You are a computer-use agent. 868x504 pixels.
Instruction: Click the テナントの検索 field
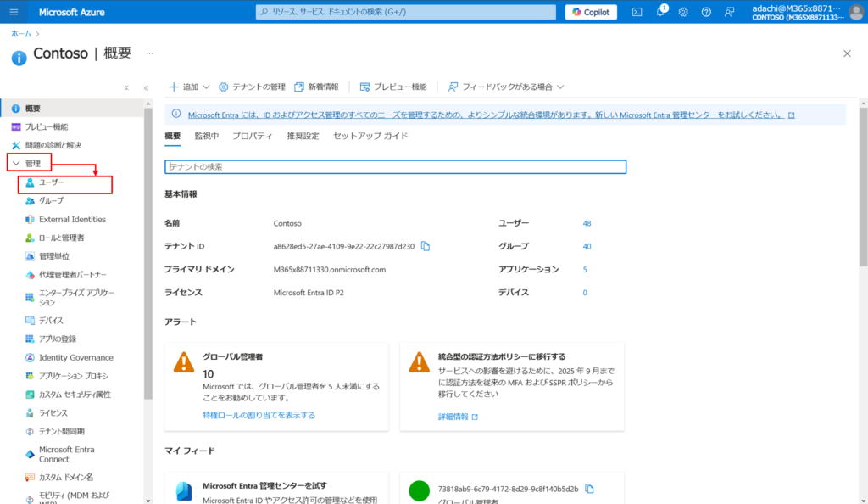pos(395,166)
